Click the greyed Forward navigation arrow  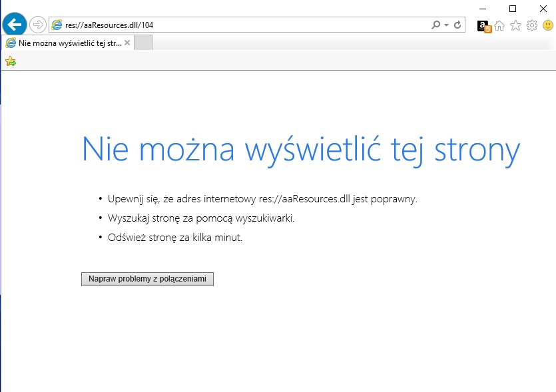click(x=38, y=25)
